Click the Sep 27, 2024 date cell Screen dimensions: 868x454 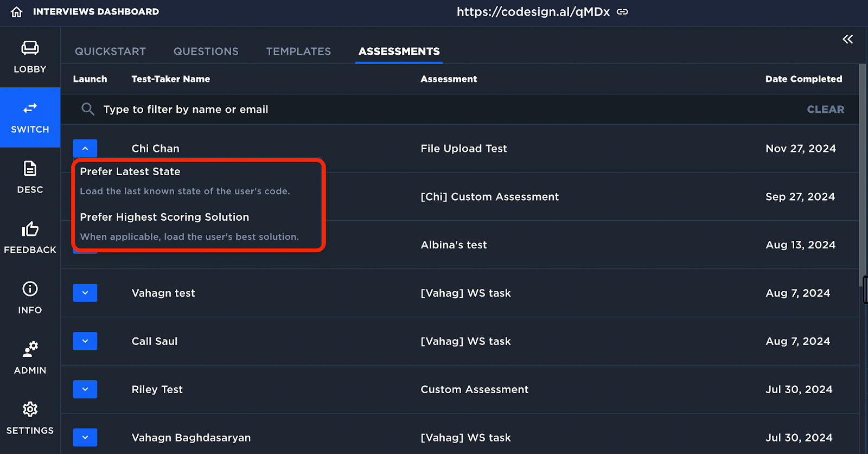[x=800, y=197]
